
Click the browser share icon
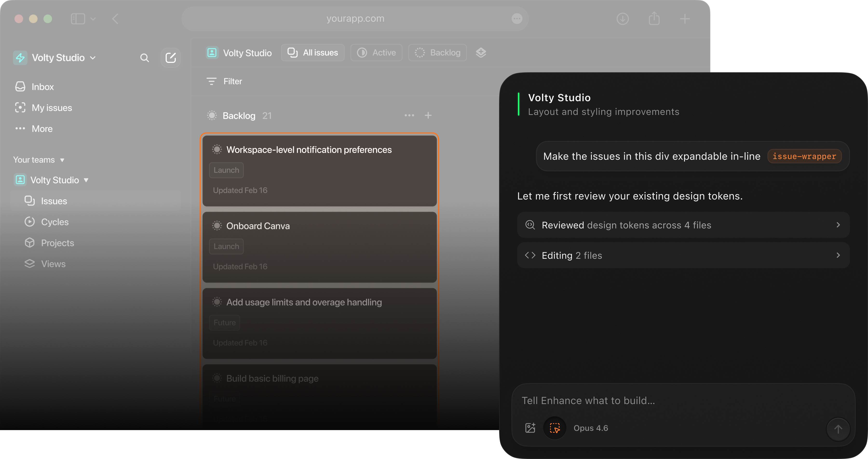click(654, 19)
